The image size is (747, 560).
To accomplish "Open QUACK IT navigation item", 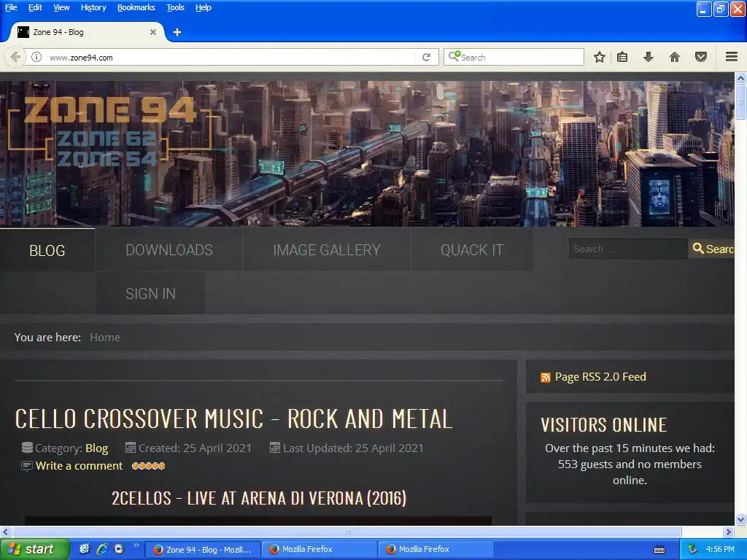I will pos(472,250).
